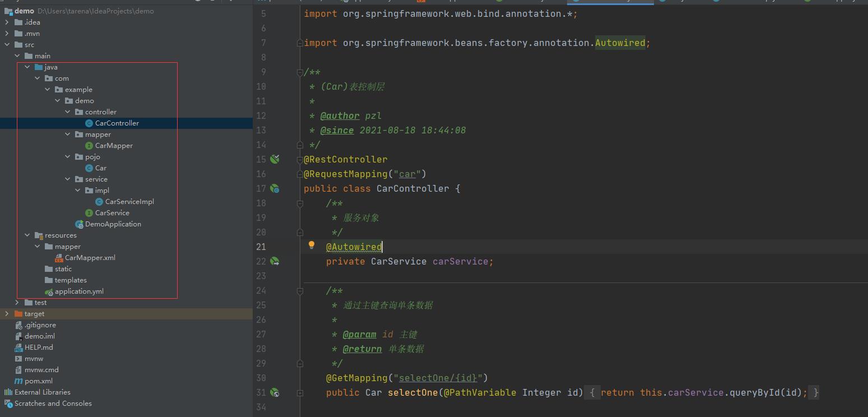The width and height of the screenshot is (868, 417).
Task: Click the @Autowired annotation on line 21
Action: 354,247
